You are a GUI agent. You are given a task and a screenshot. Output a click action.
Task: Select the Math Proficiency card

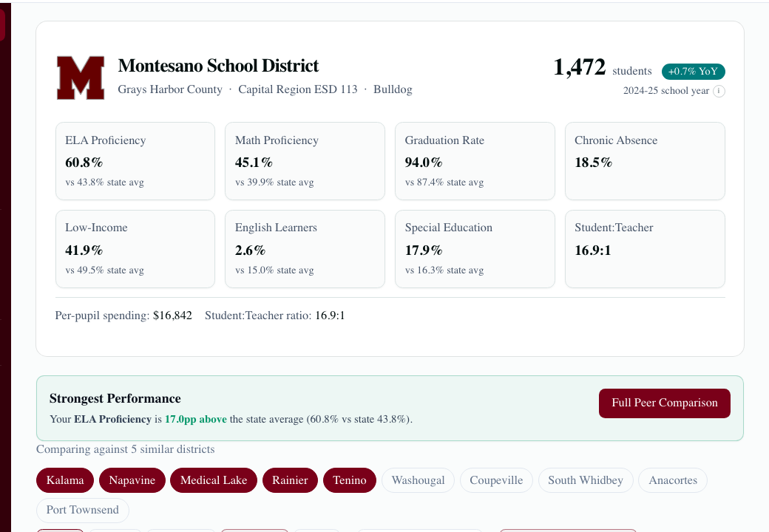[x=305, y=161]
